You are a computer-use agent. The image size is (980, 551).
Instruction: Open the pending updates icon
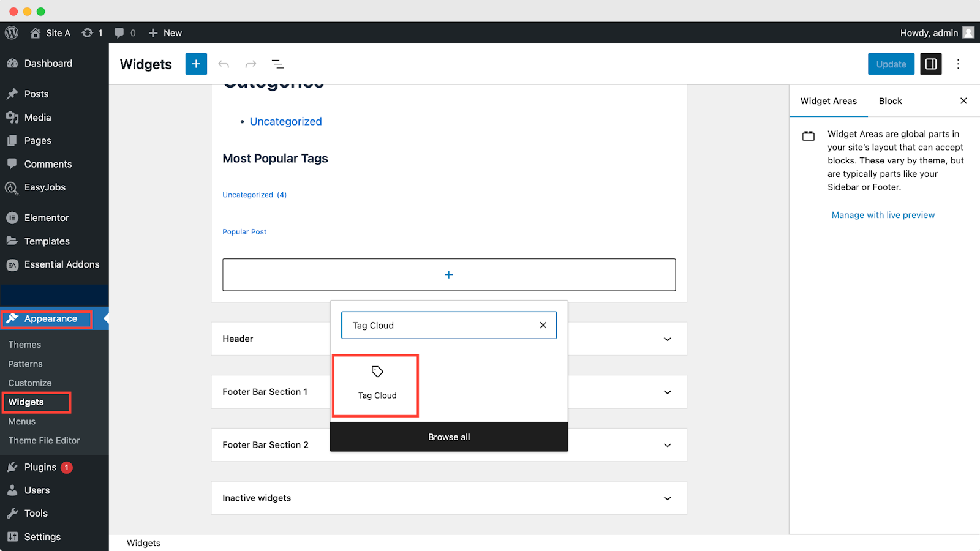pyautogui.click(x=88, y=33)
